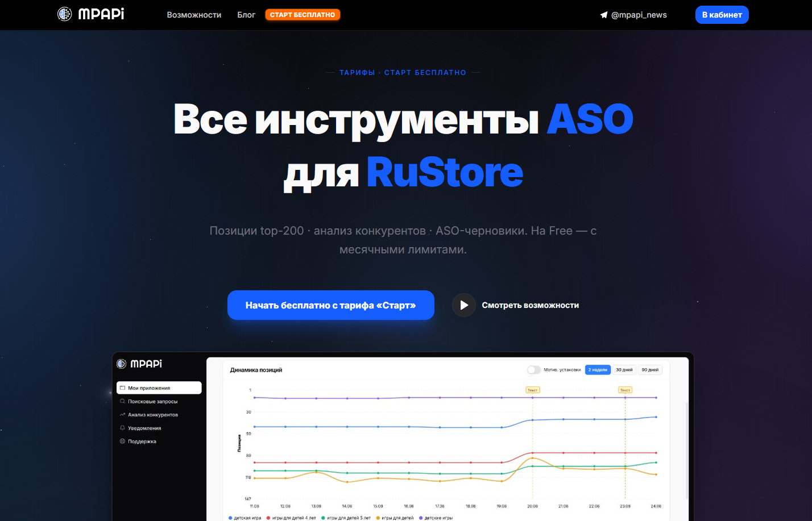The image size is (812, 521).
Task: Click the bell icon beside «Уведомления»
Action: click(x=122, y=428)
